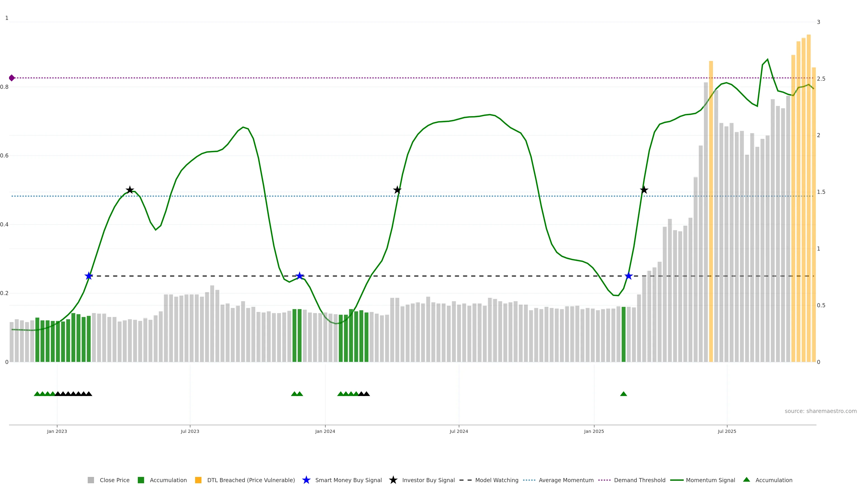Click the single green accumulation triangle near Feb 2025

click(x=623, y=394)
